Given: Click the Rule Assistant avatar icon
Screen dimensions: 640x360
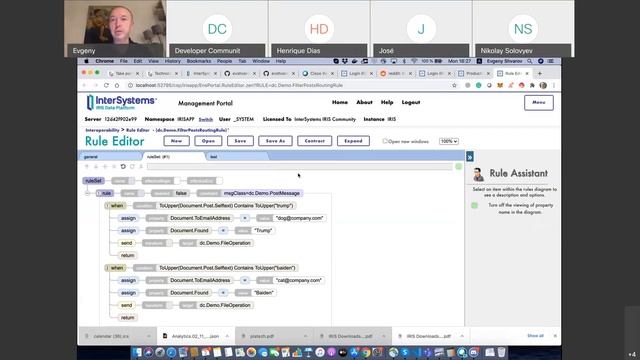Looking at the screenshot, I should 478,174.
